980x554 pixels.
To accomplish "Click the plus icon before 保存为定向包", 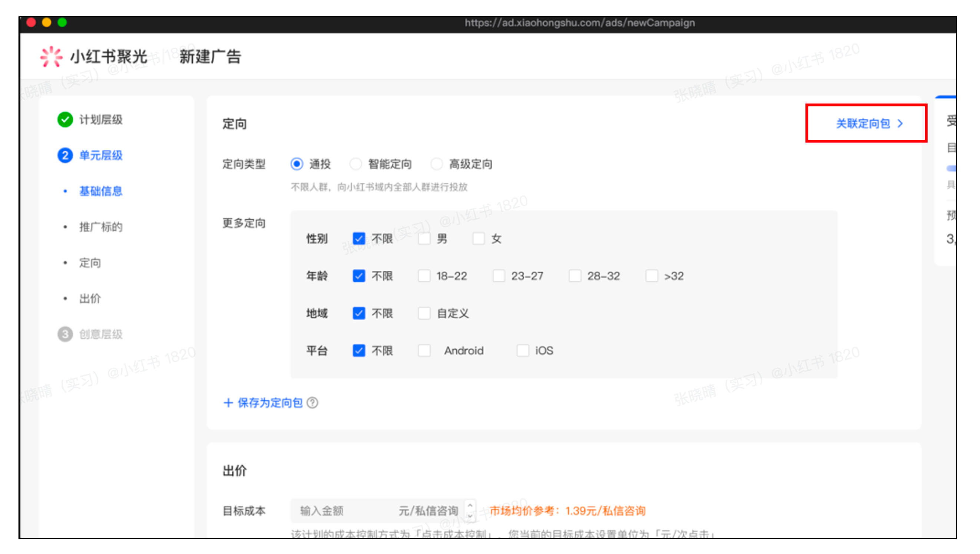I will [228, 403].
